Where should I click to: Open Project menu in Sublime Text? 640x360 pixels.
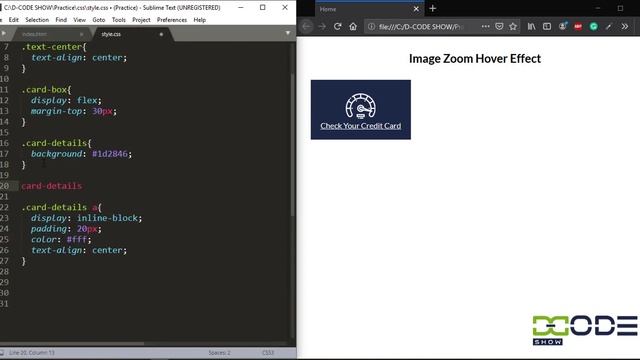tap(141, 20)
